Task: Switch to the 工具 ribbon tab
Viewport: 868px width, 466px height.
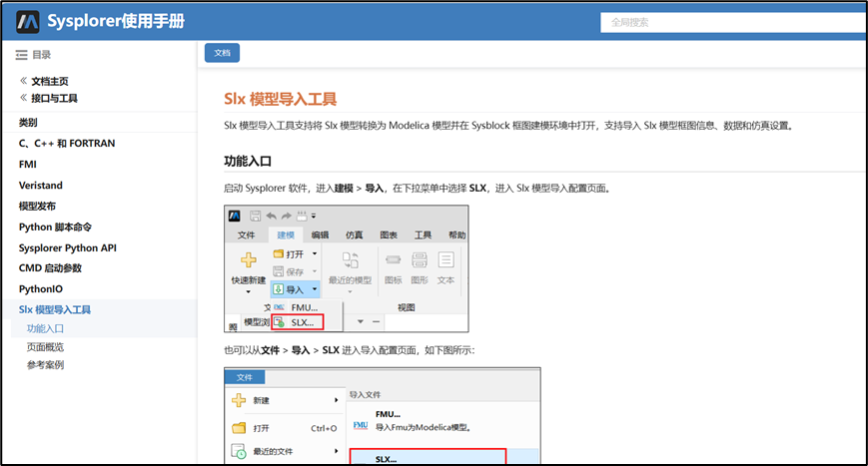Action: tap(423, 234)
